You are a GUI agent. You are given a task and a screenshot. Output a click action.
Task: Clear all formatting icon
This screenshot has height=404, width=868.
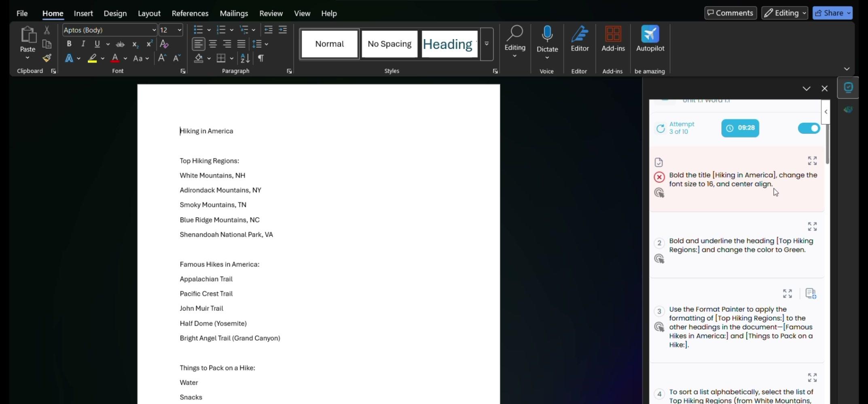[164, 44]
